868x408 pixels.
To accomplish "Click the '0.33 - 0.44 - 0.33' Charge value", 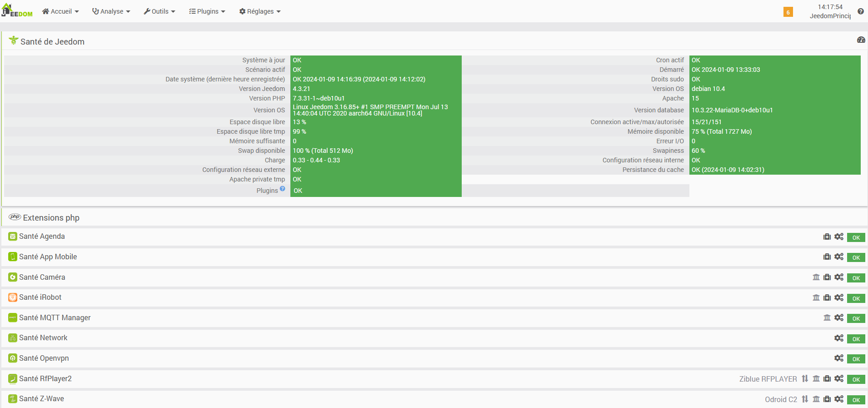I will tap(316, 160).
